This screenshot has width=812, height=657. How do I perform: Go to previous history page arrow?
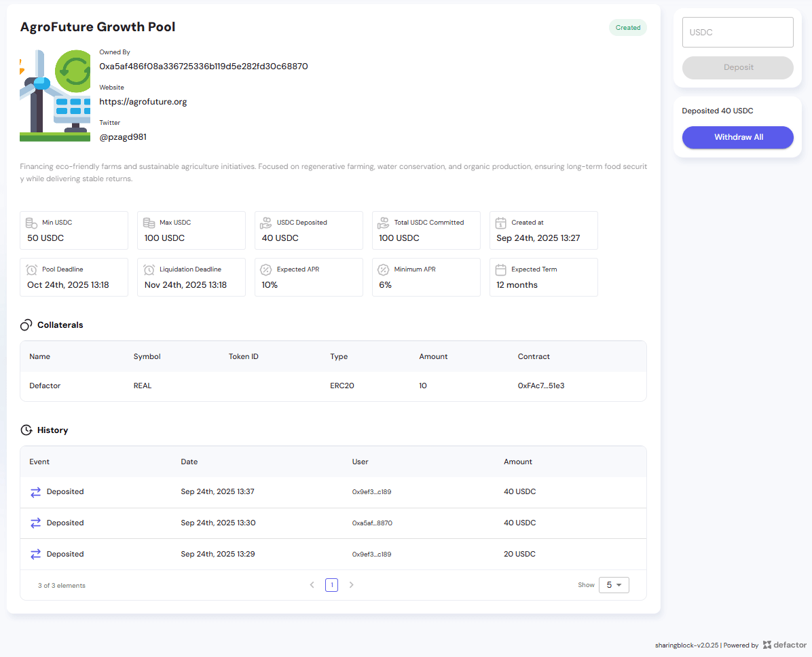(312, 585)
